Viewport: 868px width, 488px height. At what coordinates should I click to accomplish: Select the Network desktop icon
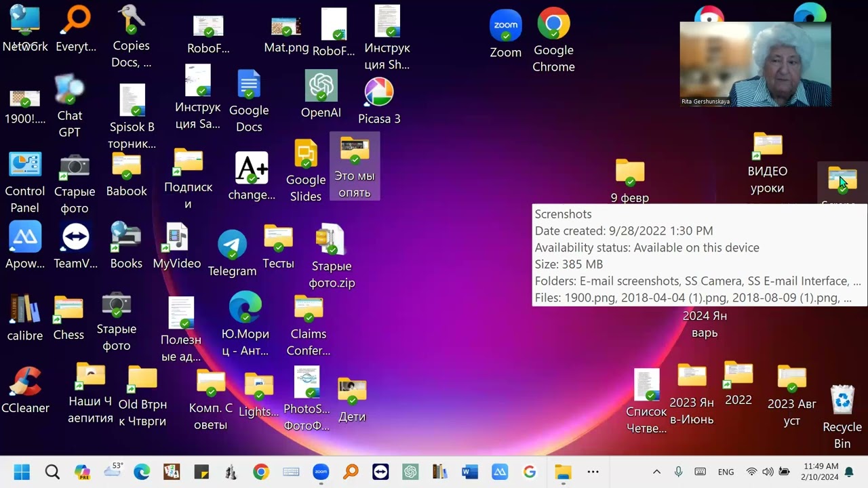click(x=25, y=30)
